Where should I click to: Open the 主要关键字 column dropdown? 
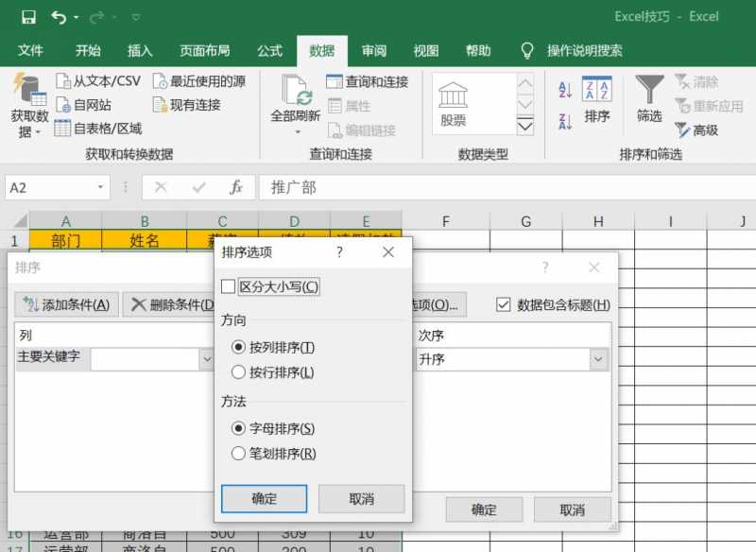[207, 359]
